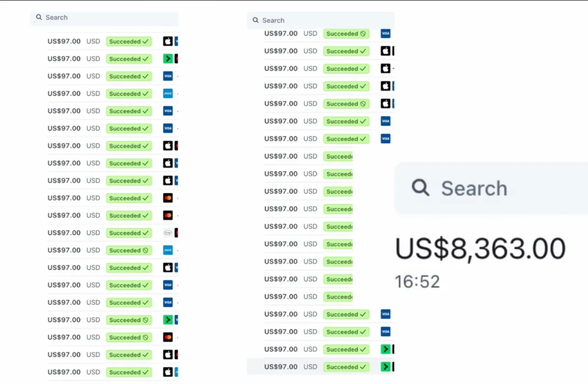Click the Succeeded badge in the left list's bottom row

[x=129, y=372]
